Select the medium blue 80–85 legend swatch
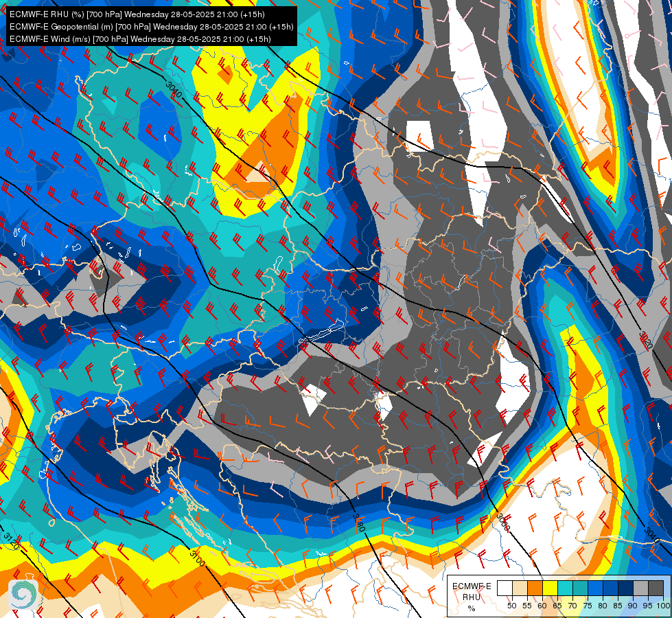Image resolution: width=672 pixels, height=618 pixels. [610, 588]
